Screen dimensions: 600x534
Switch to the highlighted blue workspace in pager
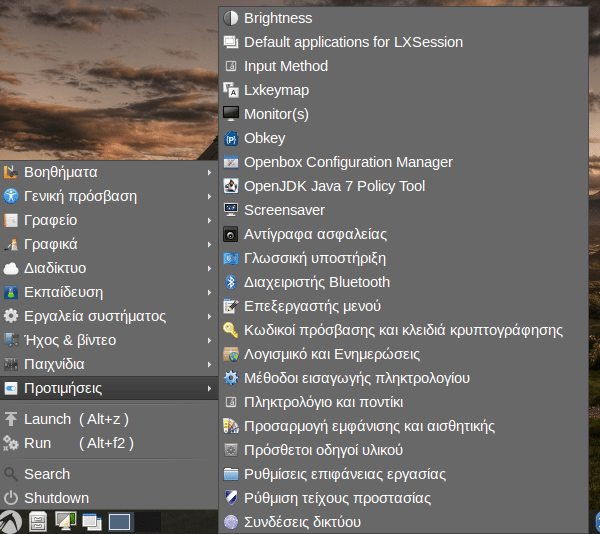120,522
